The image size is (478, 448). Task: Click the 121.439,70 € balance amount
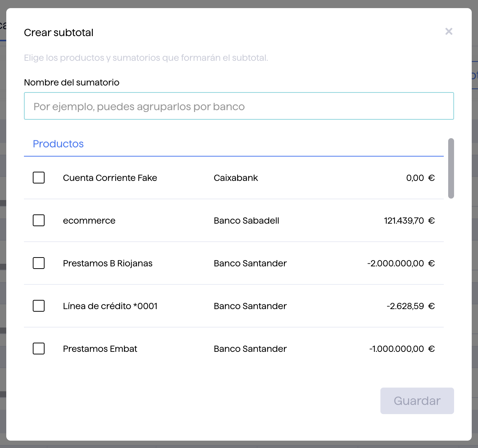pos(409,221)
